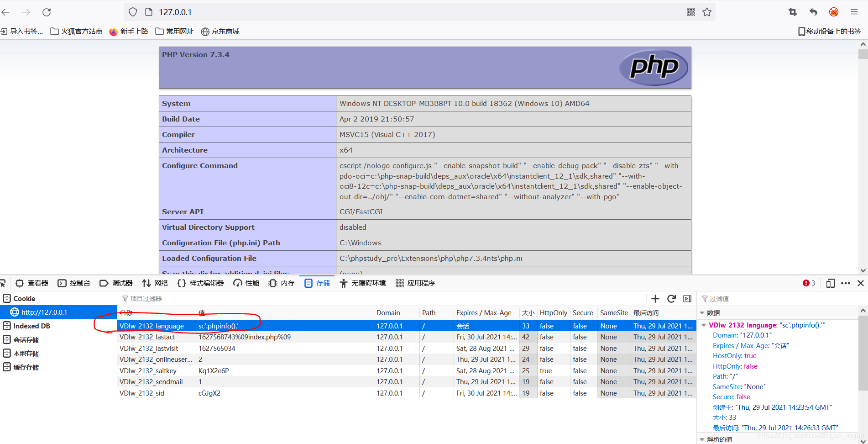Collapse the Cookie storage tree node
The width and height of the screenshot is (868, 444).
(19, 298)
